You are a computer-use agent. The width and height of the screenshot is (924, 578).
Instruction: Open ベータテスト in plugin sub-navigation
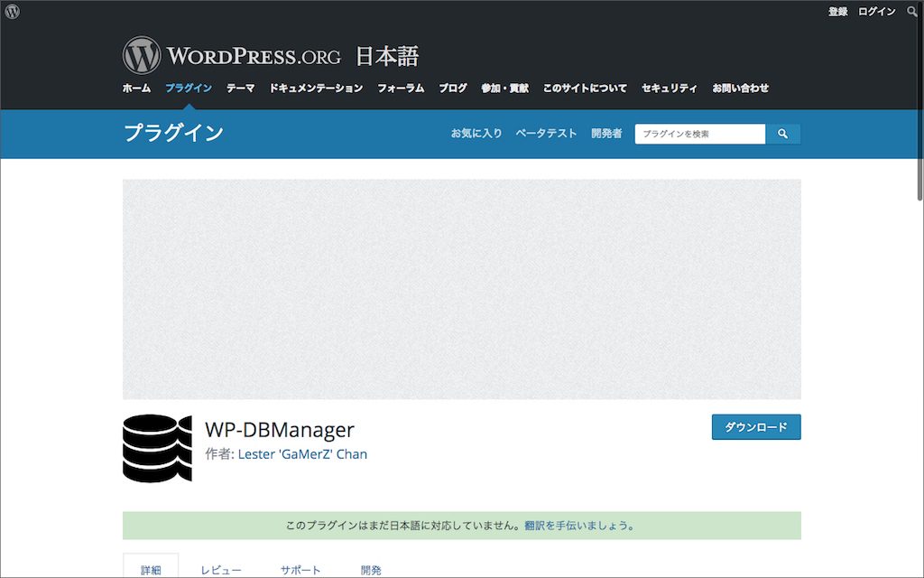click(x=546, y=134)
